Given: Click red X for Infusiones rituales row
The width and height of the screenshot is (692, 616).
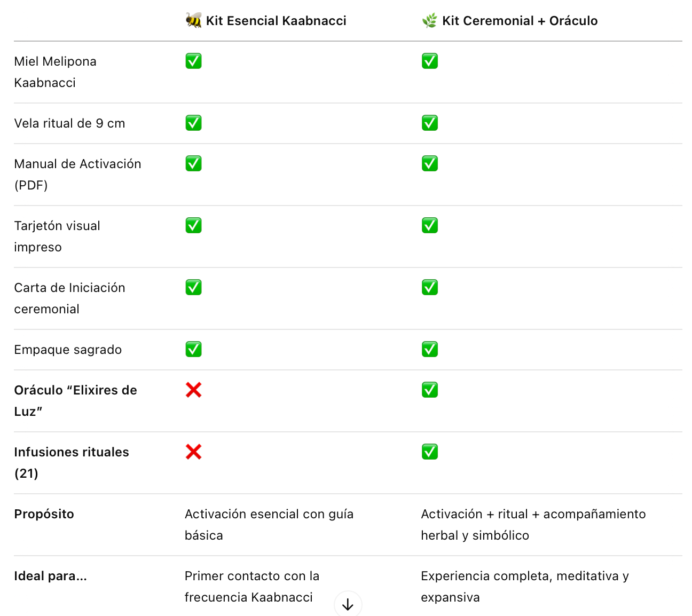Looking at the screenshot, I should [193, 452].
